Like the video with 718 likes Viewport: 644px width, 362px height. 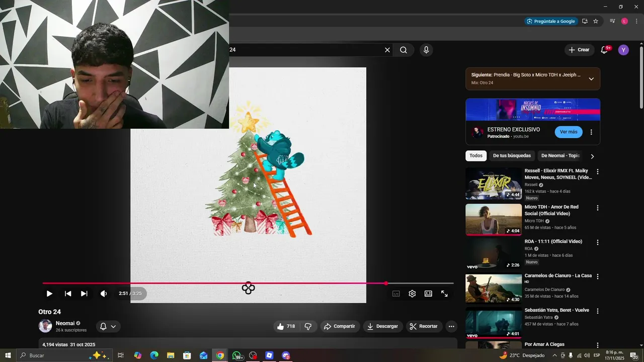pos(286,326)
